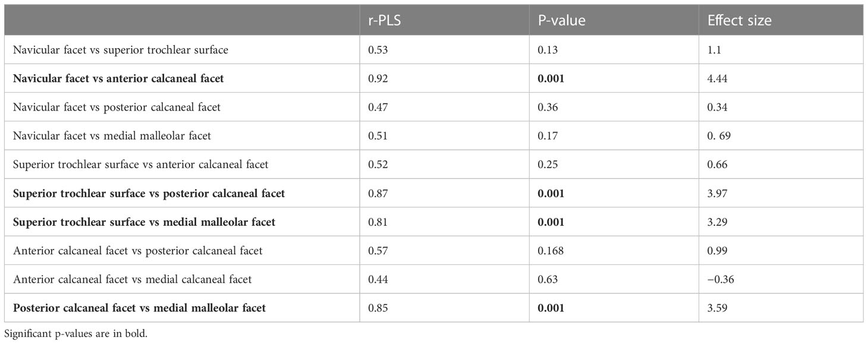This screenshot has width=868, height=344.
Task: Select the bold Navicular facet vs anterior calcaneal facet row
Action: (434, 78)
